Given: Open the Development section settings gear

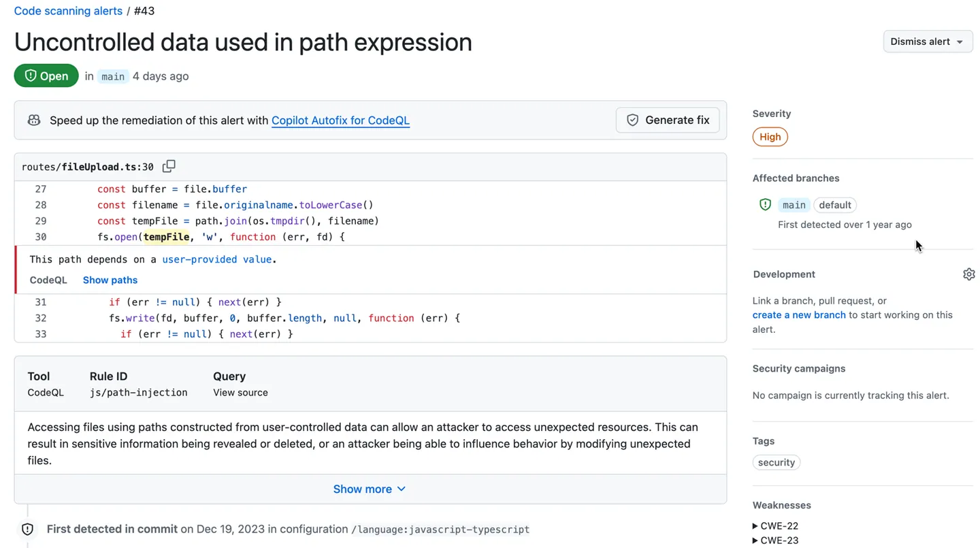Looking at the screenshot, I should click(x=969, y=274).
